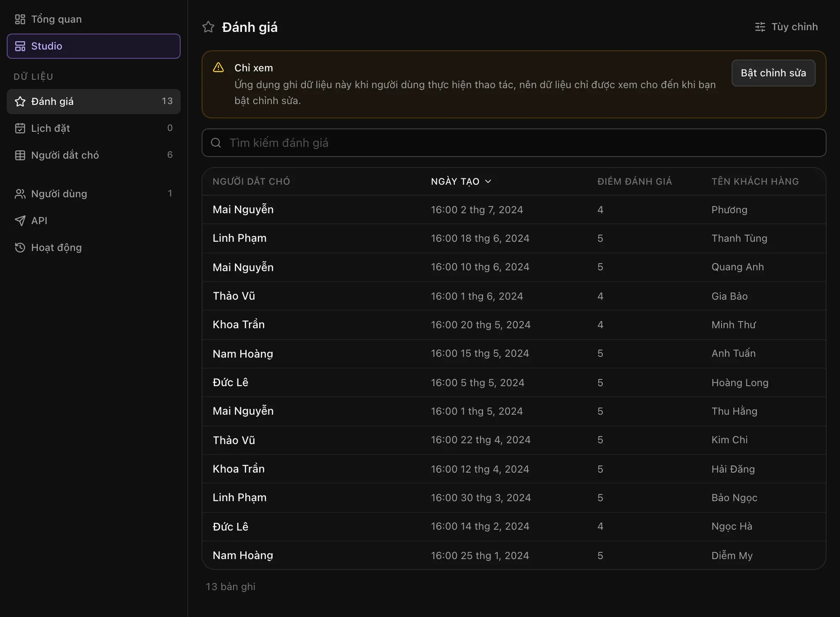Focus the Tìm kiếm đánh giá search field
This screenshot has width=840, height=617.
pyautogui.click(x=514, y=143)
